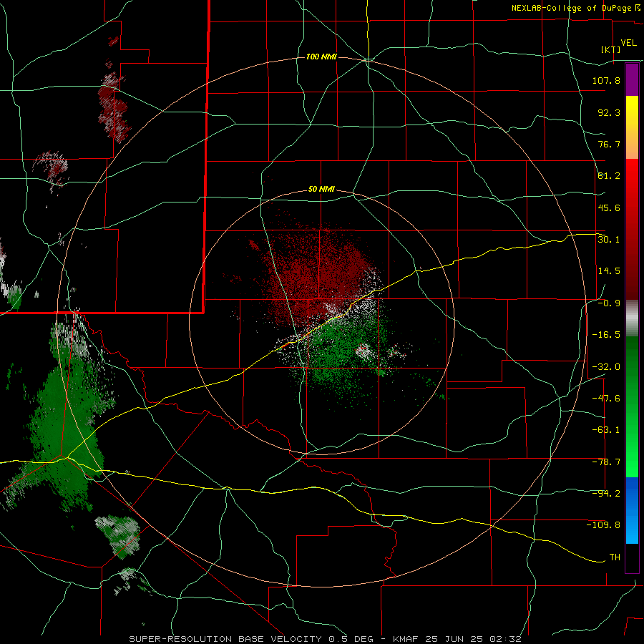Click the 61.2 scale value
The image size is (644, 644).
tap(609, 176)
